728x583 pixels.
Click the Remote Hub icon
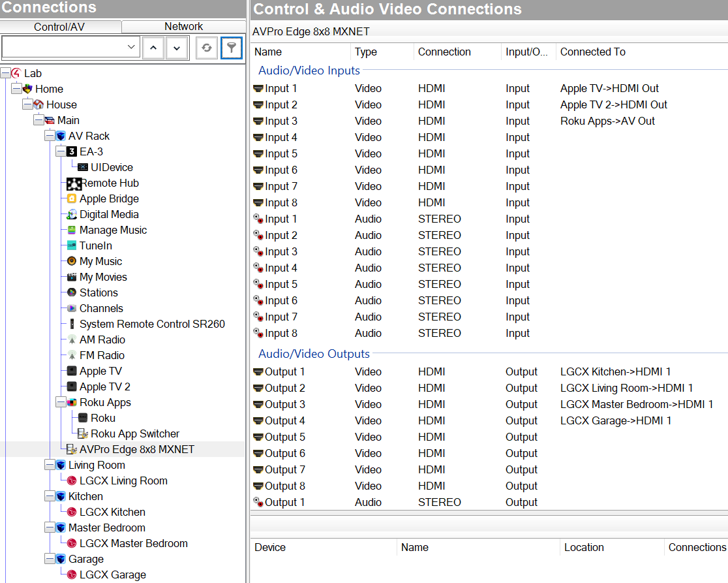[74, 183]
